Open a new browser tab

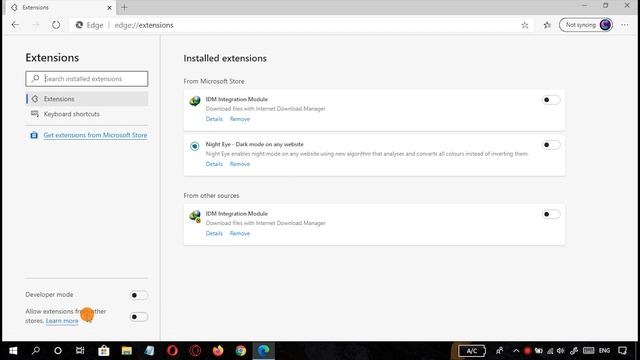coord(124,7)
